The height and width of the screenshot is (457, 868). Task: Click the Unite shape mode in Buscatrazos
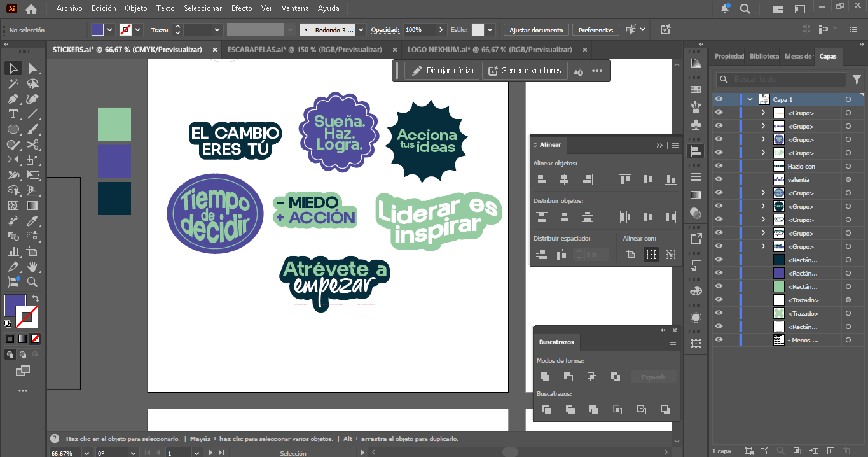(x=545, y=377)
